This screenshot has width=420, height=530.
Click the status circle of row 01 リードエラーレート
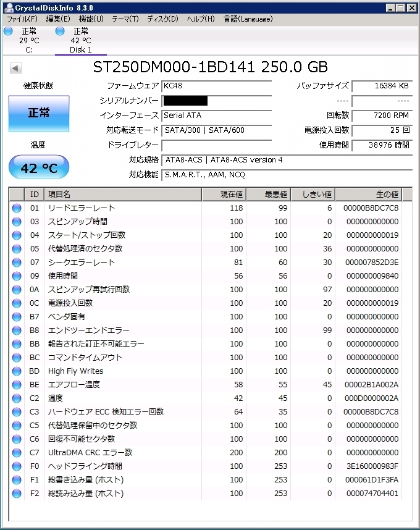pos(17,208)
